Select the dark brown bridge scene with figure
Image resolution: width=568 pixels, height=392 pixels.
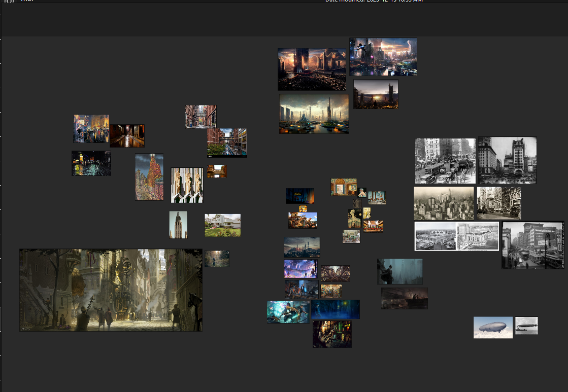point(404,298)
